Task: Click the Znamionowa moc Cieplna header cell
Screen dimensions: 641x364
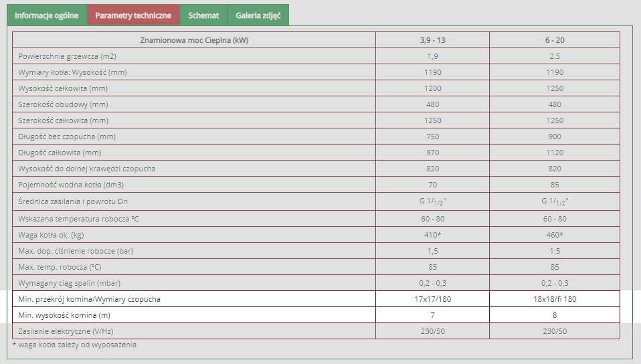Action: 194,40
